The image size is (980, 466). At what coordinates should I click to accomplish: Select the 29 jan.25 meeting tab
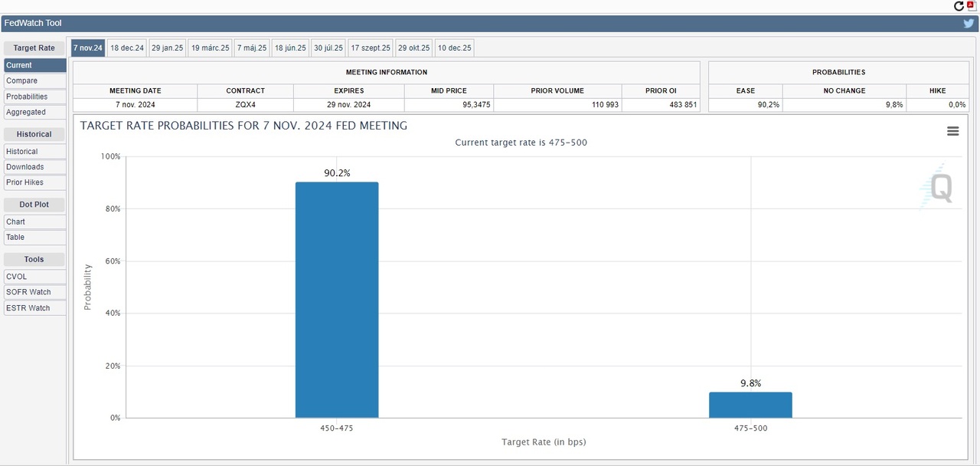168,48
